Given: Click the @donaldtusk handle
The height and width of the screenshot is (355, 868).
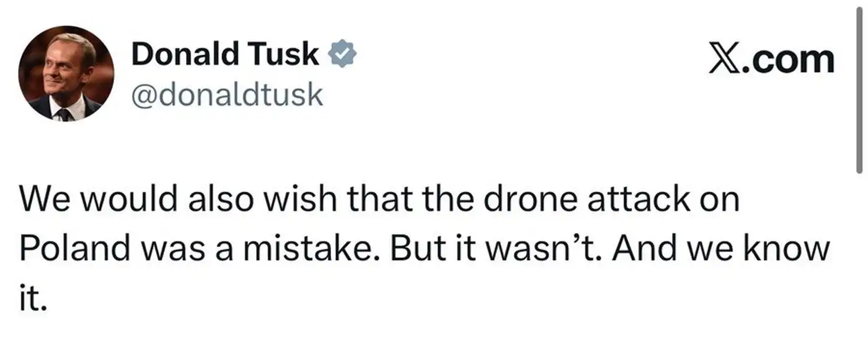Looking at the screenshot, I should [x=227, y=95].
